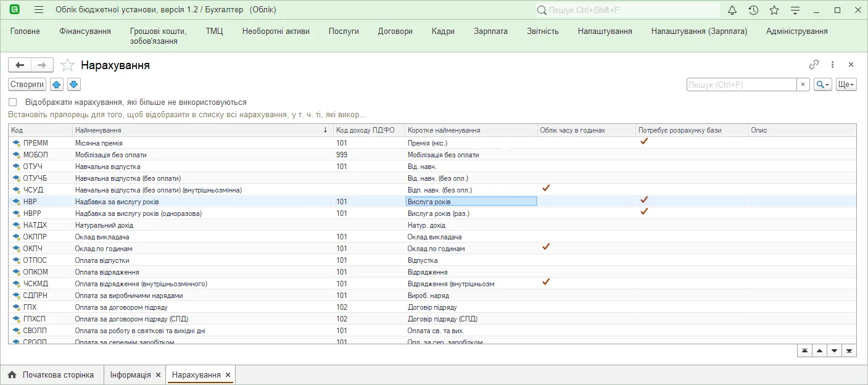Open the Ще dropdown menu

click(846, 85)
